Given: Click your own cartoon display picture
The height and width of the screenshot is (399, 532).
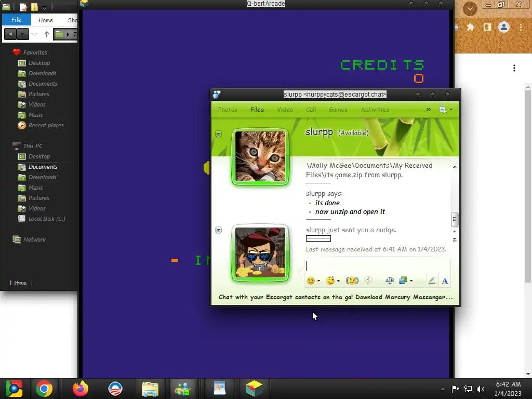Looking at the screenshot, I should [x=260, y=253].
